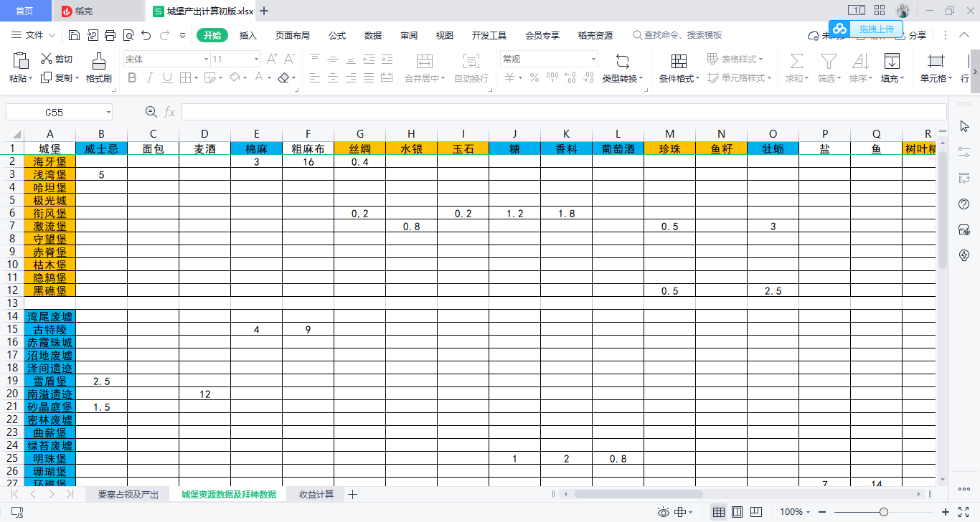
Task: Click the Cut (剪切) scissors button
Action: coord(57,60)
